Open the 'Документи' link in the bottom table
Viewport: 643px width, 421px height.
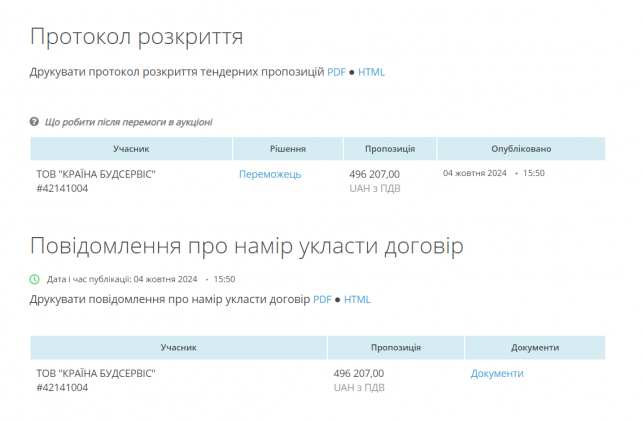coord(497,373)
